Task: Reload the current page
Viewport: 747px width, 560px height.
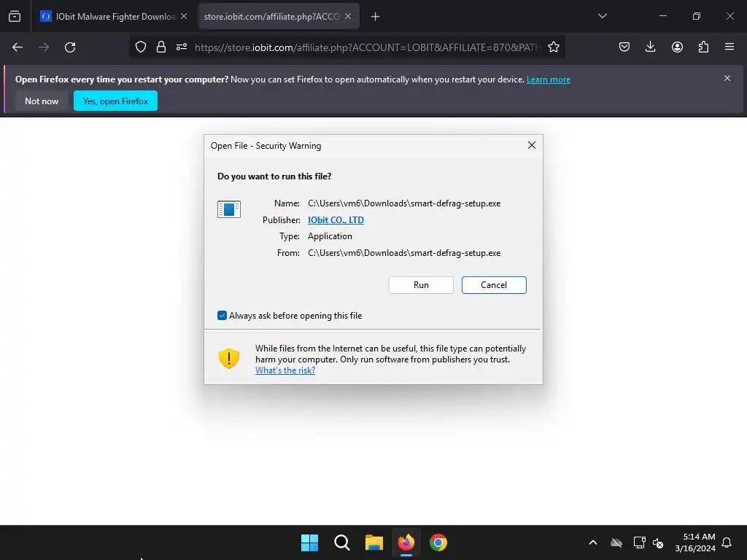Action: coord(70,47)
